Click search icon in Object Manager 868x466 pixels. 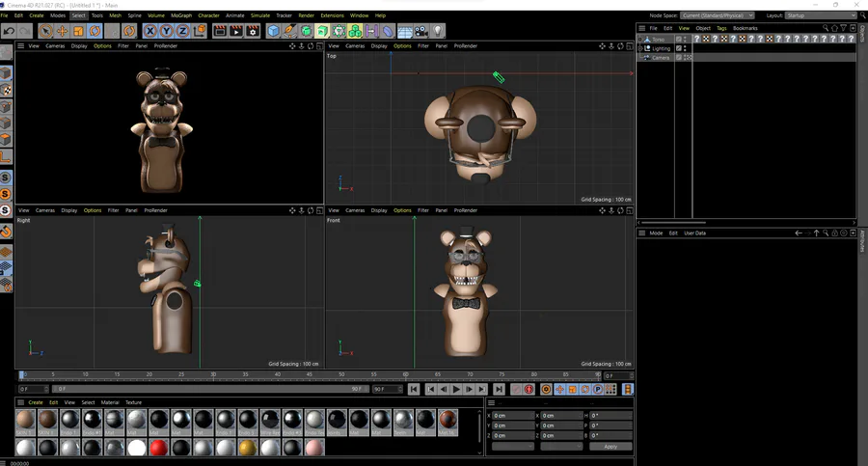click(x=826, y=28)
